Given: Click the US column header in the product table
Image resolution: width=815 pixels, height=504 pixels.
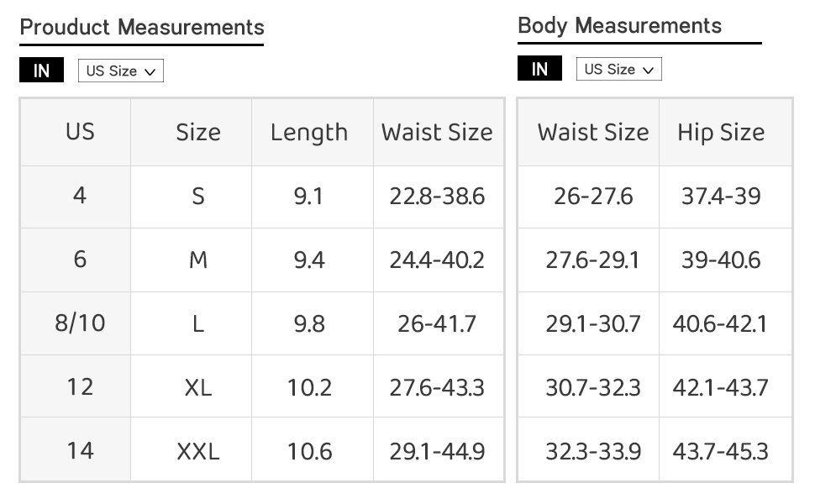Looking at the screenshot, I should coord(80,132).
